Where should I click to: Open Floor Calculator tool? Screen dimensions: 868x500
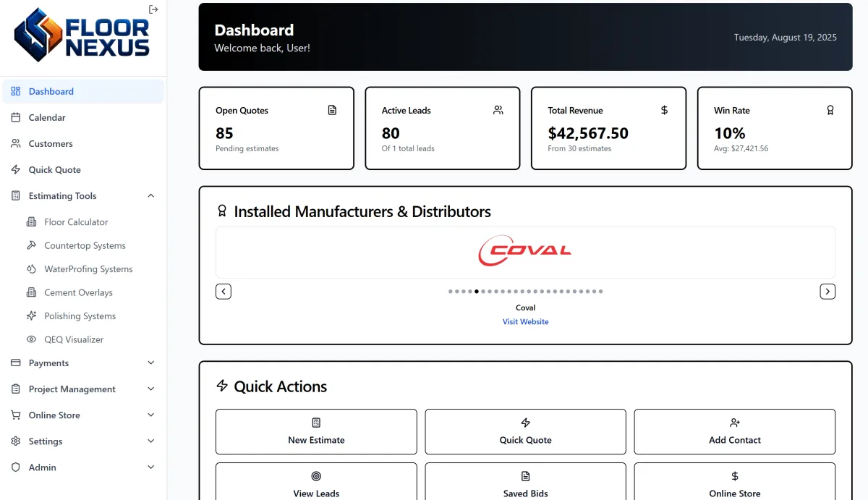point(90,221)
